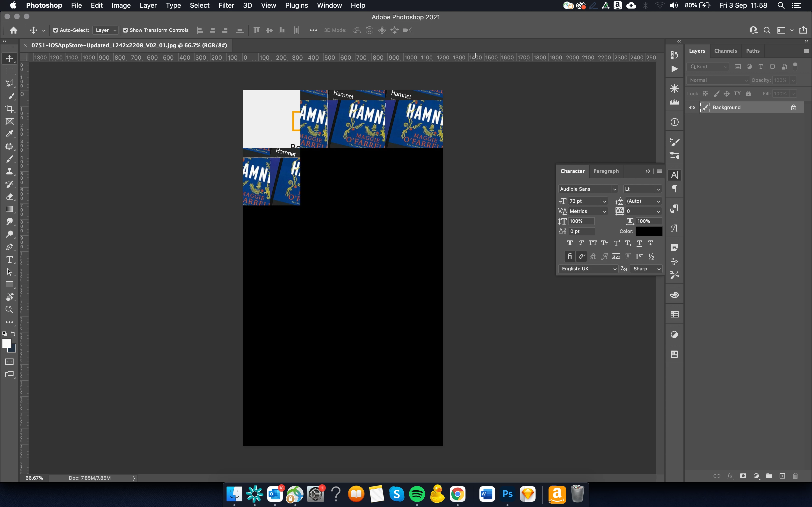
Task: Hide the Background layer visibility eye
Action: tap(692, 108)
